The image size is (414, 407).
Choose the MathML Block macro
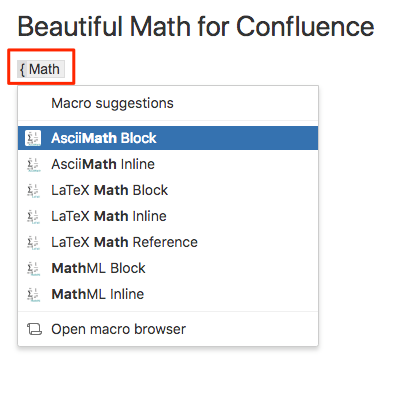pos(168,268)
